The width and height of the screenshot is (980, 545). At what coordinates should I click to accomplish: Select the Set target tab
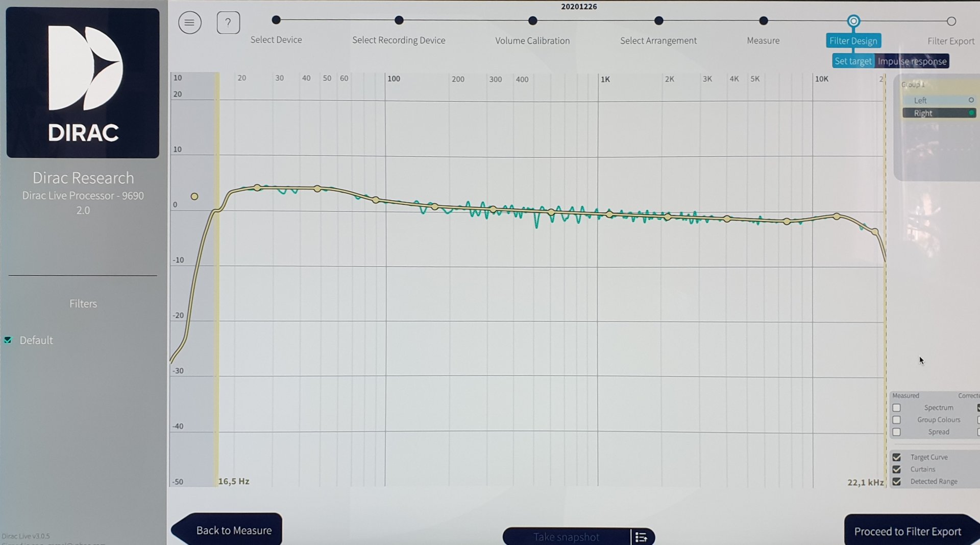coord(853,61)
